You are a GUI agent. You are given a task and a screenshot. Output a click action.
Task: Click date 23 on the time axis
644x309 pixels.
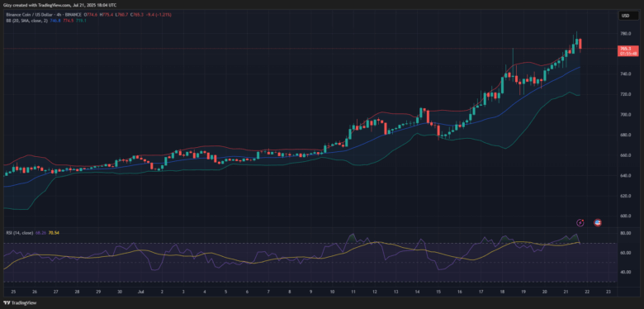tap(608, 292)
